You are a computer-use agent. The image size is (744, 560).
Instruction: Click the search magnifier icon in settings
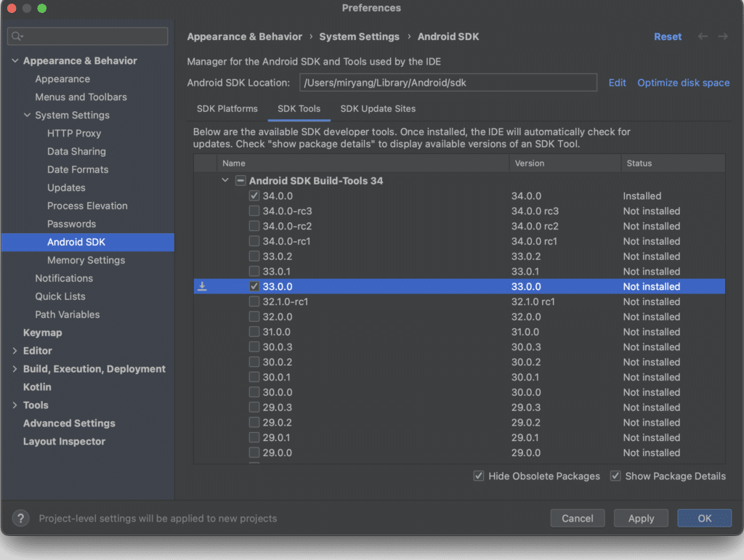click(x=17, y=36)
